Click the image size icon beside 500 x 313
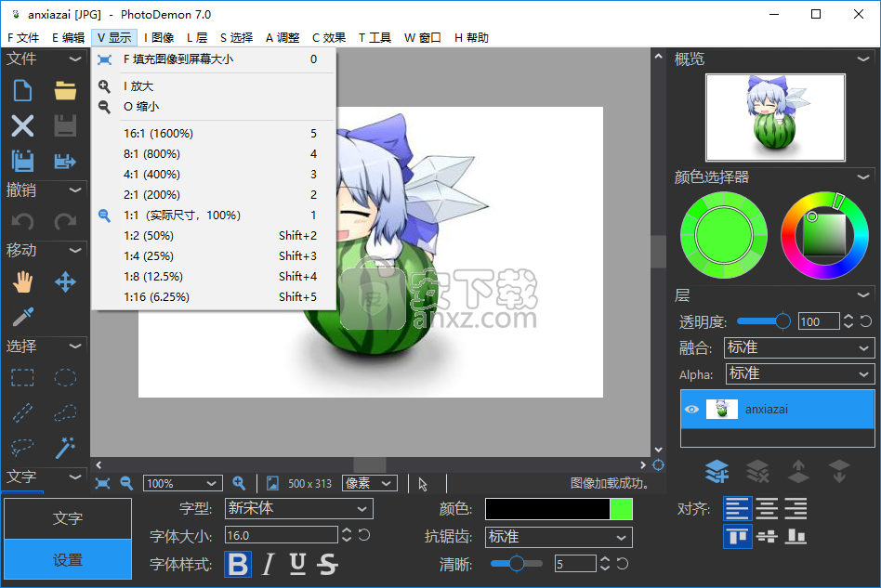 point(272,484)
